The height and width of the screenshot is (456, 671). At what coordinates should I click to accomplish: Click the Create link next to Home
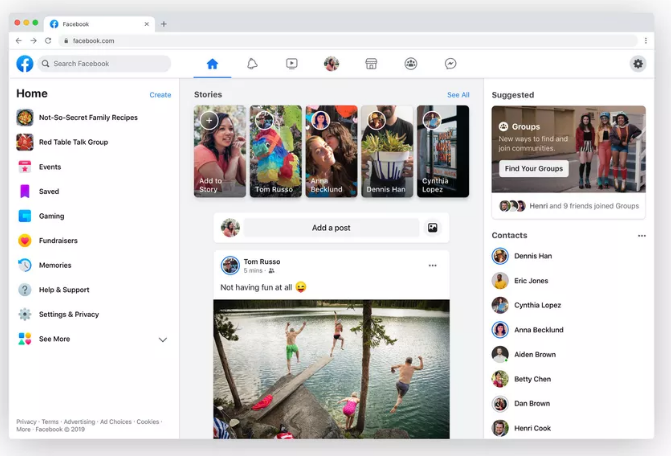click(x=160, y=95)
